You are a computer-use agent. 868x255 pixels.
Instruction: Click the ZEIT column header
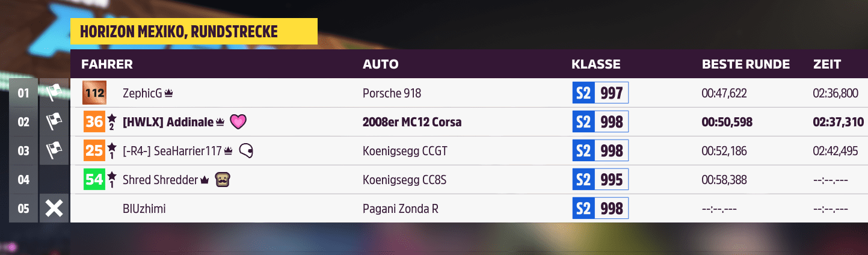click(826, 64)
